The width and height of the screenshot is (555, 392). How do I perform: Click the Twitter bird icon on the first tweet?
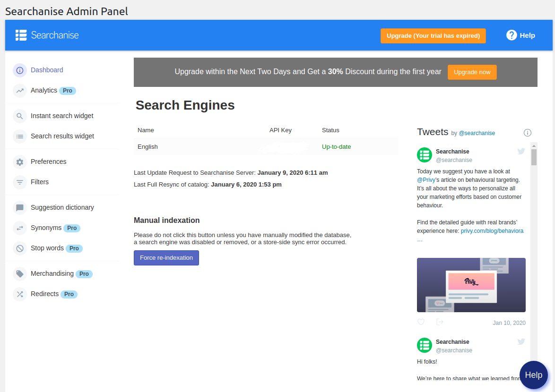[x=521, y=151]
